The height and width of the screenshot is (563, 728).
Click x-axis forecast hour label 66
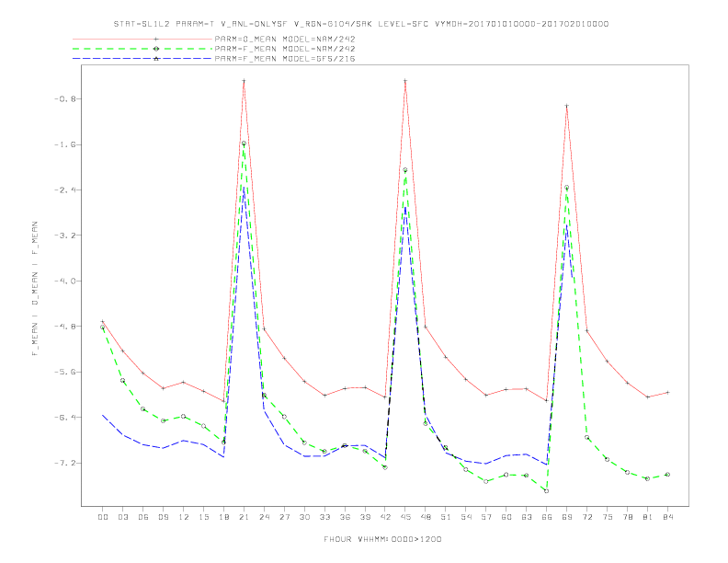pos(547,517)
